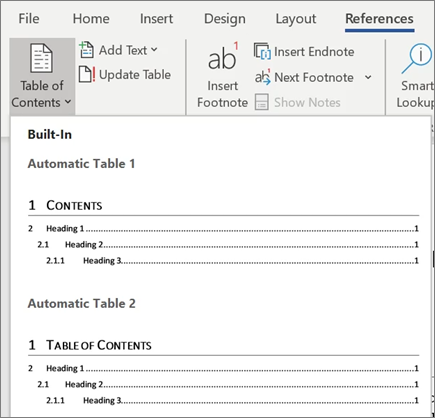Open the Next Footnote dropdown arrow
The image size is (435, 418).
(x=368, y=77)
